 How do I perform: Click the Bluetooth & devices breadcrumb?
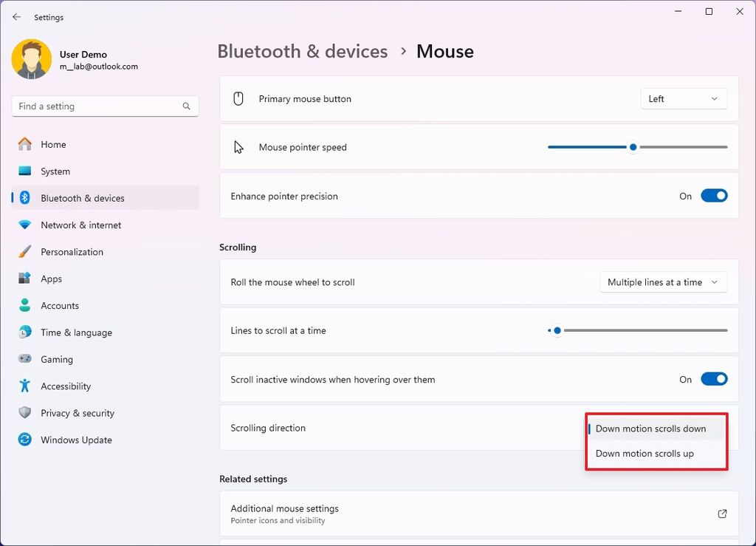(x=302, y=51)
